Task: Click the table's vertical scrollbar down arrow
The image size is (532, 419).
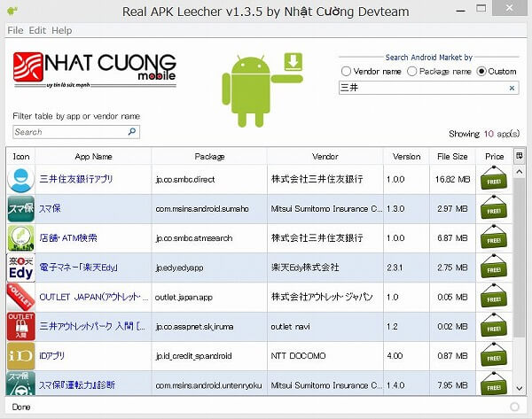Action: click(518, 388)
